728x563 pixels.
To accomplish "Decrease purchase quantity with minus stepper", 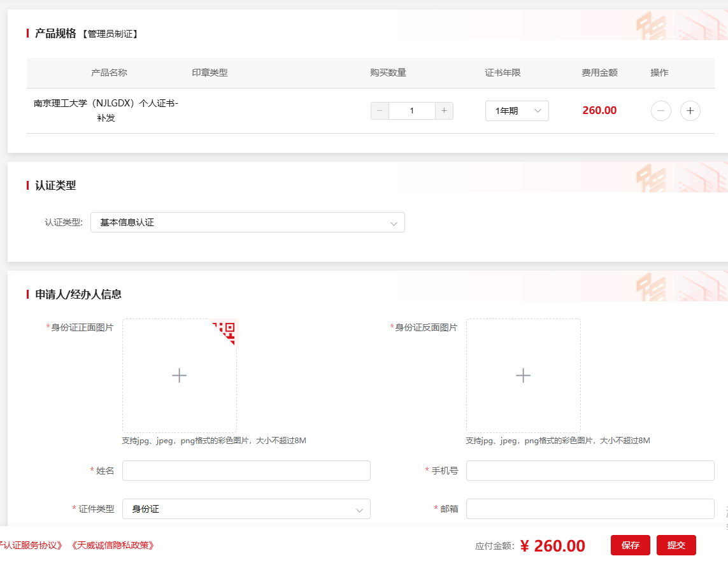I will [380, 111].
